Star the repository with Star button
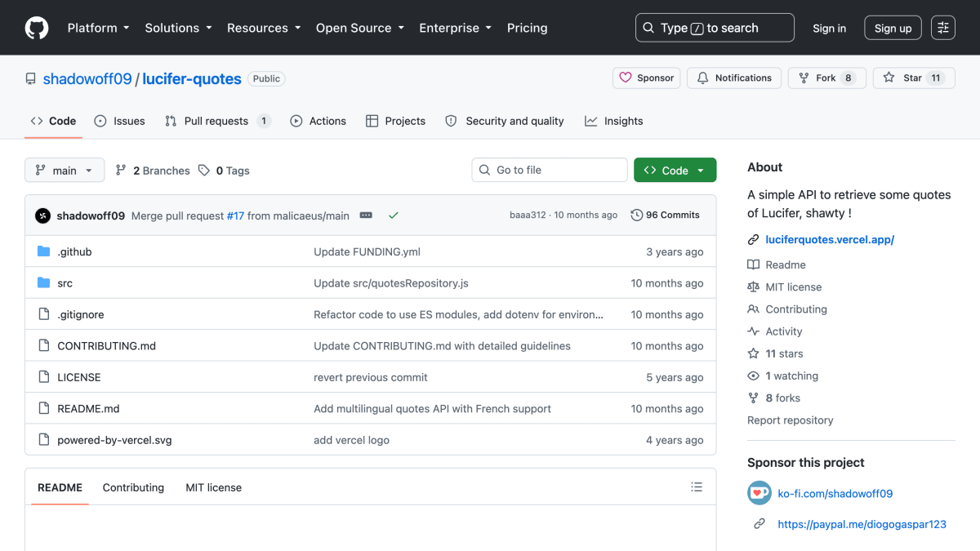This screenshot has width=980, height=551. (914, 78)
